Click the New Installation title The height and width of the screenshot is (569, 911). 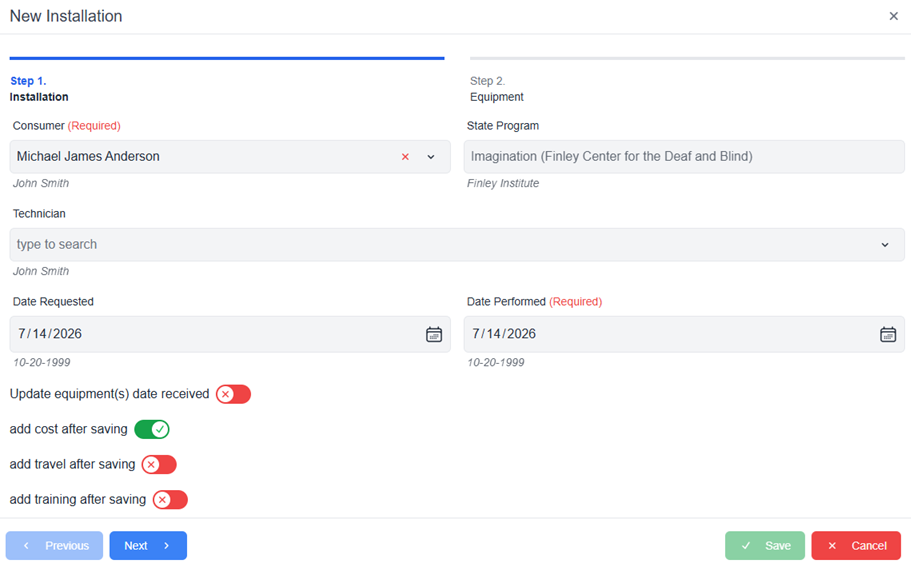click(66, 16)
